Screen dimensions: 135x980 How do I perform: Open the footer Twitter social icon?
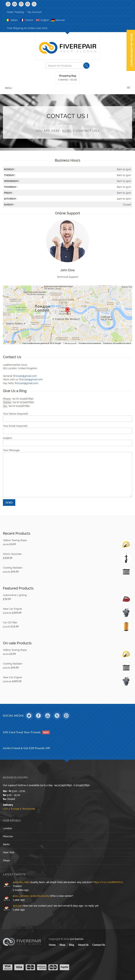(x=29, y=716)
